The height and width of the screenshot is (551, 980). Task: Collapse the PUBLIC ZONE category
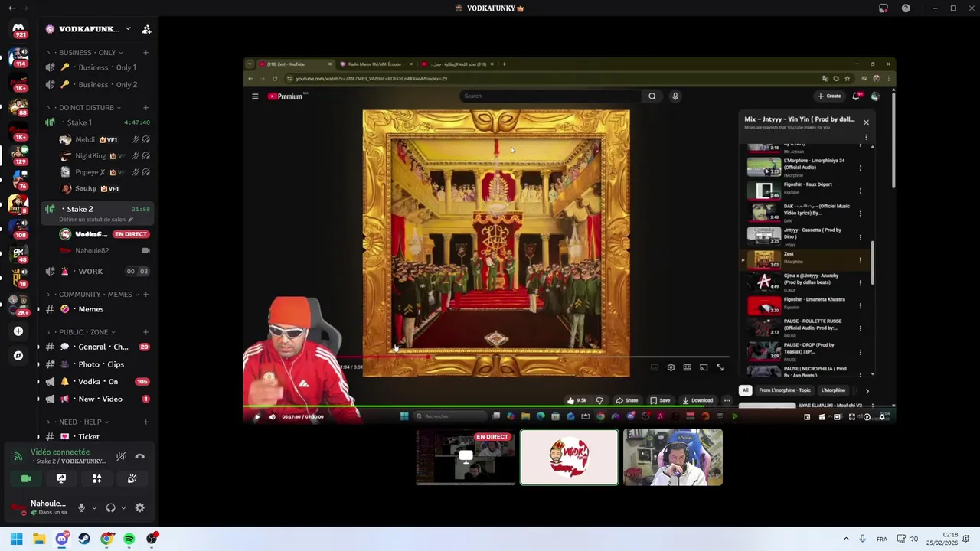(83, 332)
